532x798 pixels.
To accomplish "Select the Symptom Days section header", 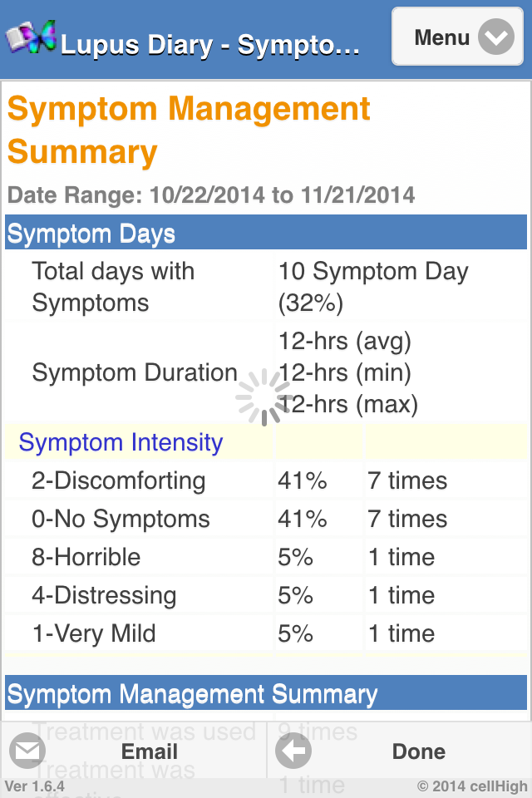I will tap(266, 234).
